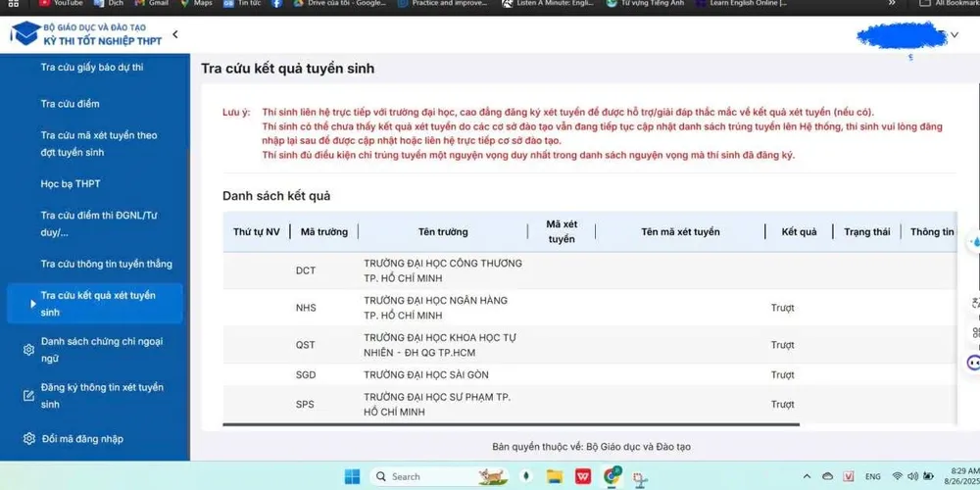This screenshot has width=980, height=490.
Task: Click the edit icon beside Đăng ký thông tin xét tuyển
Action: [x=28, y=396]
